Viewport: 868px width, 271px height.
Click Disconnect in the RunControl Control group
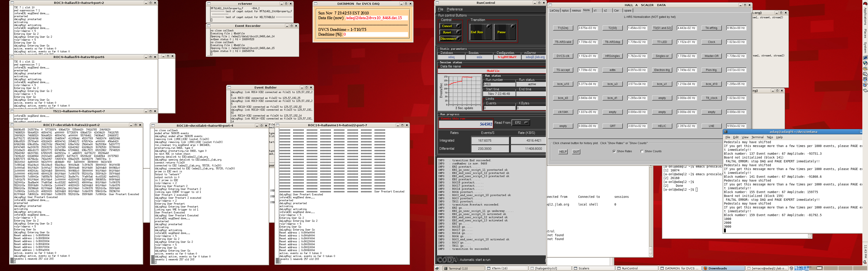point(450,39)
